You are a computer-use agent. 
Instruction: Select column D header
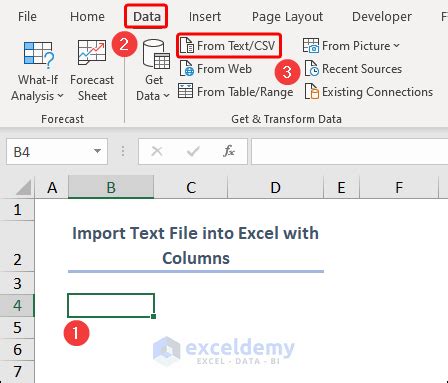[x=275, y=187]
